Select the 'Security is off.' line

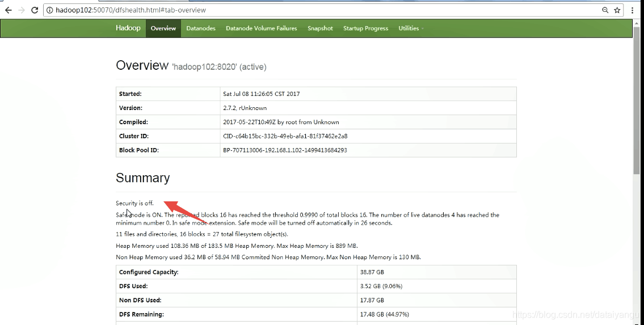coord(134,203)
